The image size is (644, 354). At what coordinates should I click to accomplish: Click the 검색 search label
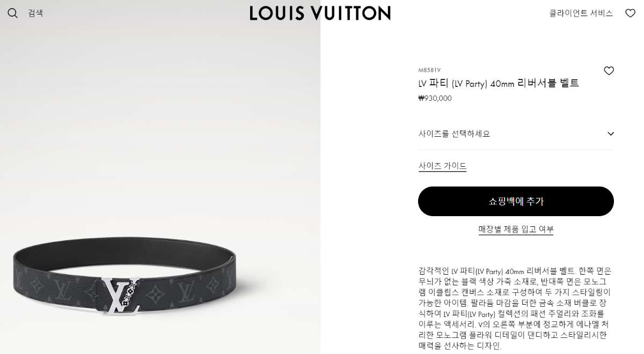click(x=35, y=13)
